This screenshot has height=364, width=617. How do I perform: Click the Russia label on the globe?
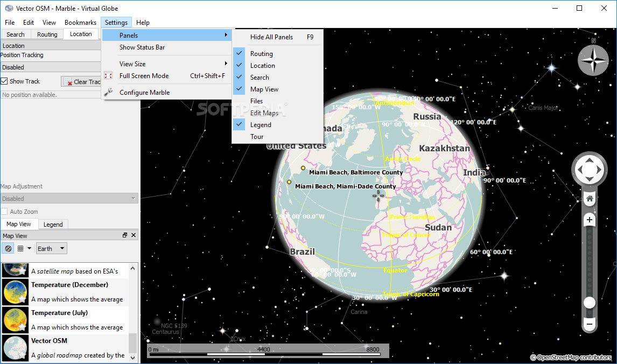click(x=427, y=116)
